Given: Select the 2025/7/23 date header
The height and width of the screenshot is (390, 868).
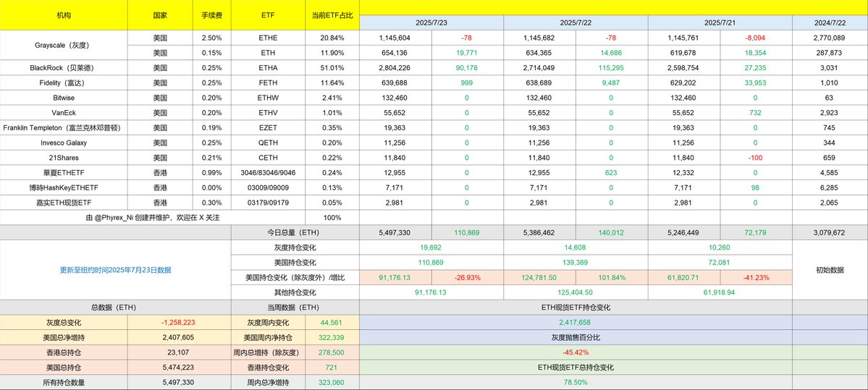Looking at the screenshot, I should point(431,22).
